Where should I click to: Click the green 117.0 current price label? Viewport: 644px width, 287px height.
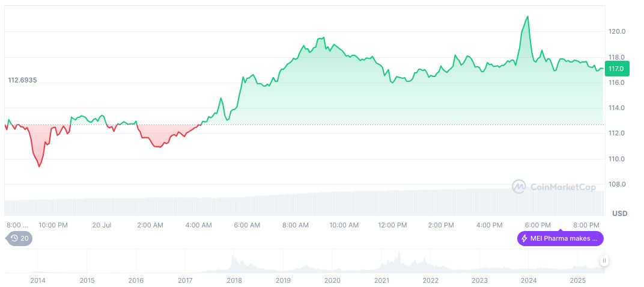click(616, 69)
